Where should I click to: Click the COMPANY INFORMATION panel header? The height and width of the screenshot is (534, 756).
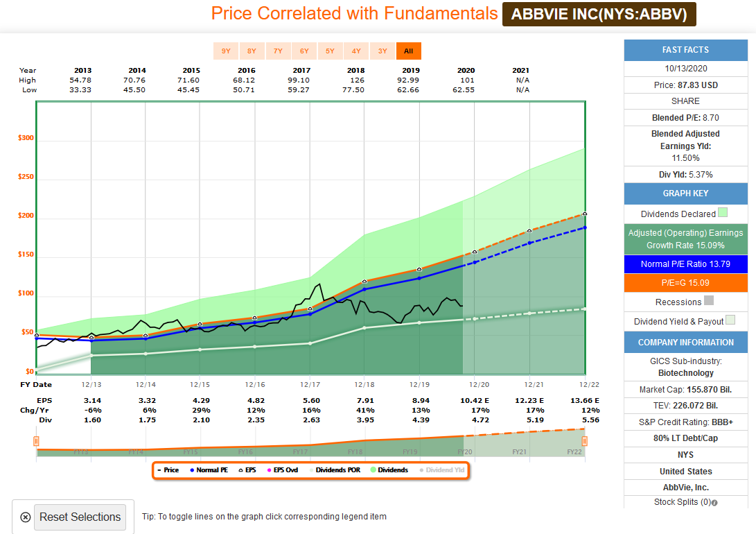coord(685,343)
